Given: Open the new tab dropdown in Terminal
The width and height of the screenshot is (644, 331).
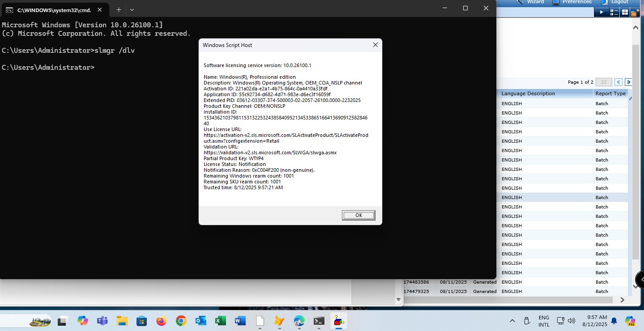Looking at the screenshot, I should [132, 9].
